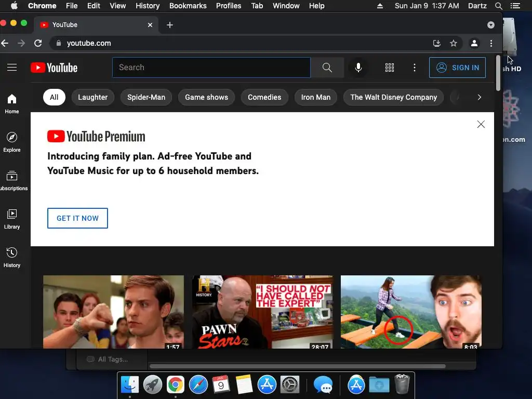Open Library in the sidebar
The image size is (532, 399).
point(12,219)
